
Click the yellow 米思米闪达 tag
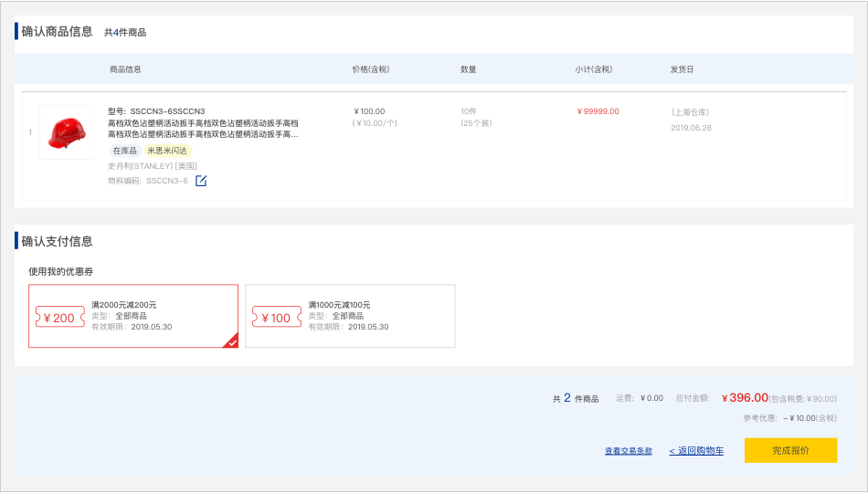tap(167, 151)
